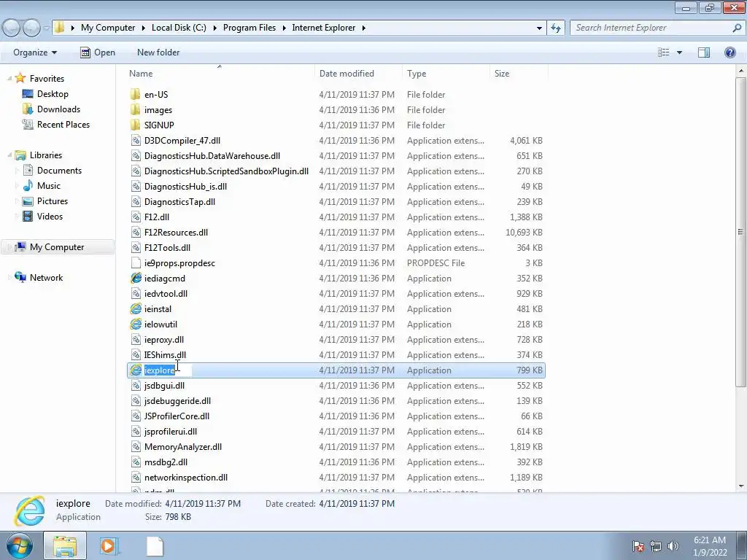The image size is (747, 560).
Task: Click the volume speaker tray icon
Action: [x=673, y=546]
